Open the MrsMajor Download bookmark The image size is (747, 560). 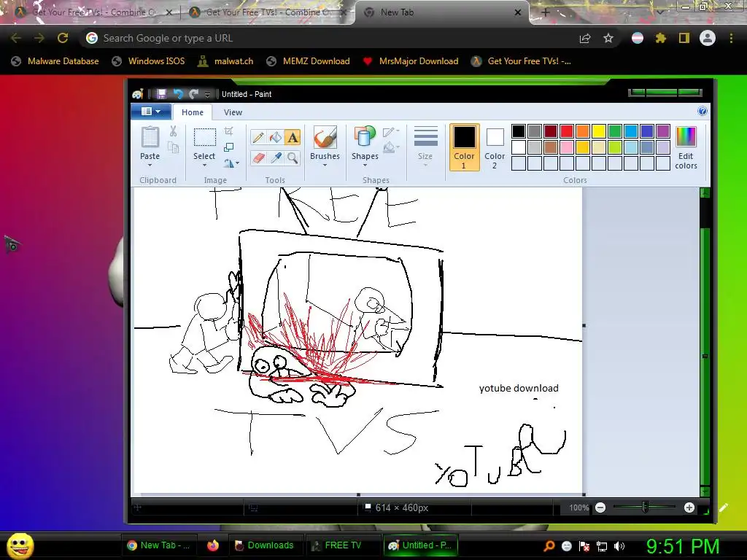pos(410,61)
